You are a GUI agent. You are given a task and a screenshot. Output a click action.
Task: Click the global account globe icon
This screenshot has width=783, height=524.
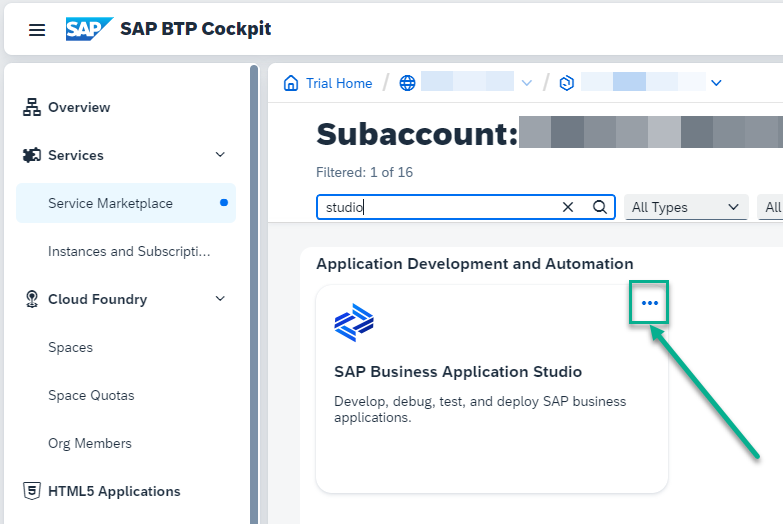point(407,83)
